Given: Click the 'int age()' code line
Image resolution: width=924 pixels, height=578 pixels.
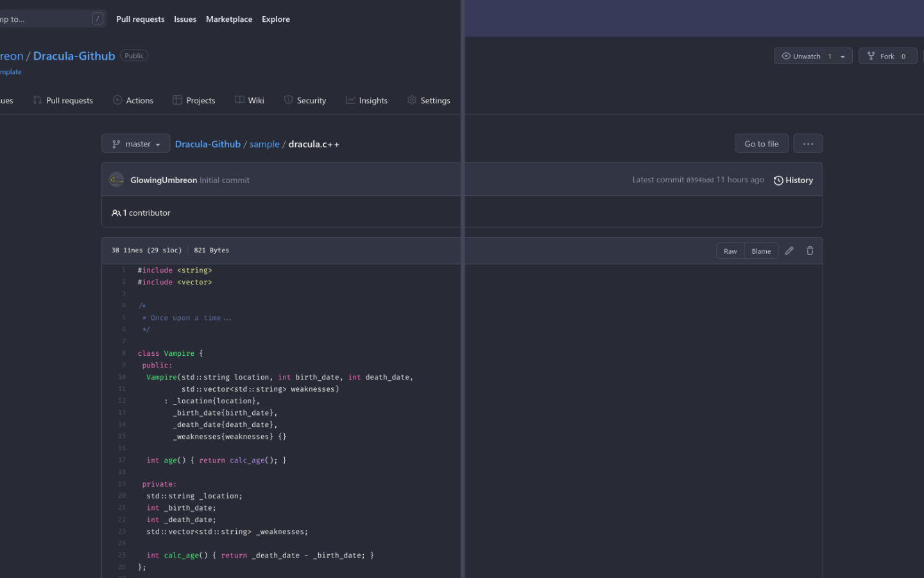Looking at the screenshot, I should (x=216, y=460).
